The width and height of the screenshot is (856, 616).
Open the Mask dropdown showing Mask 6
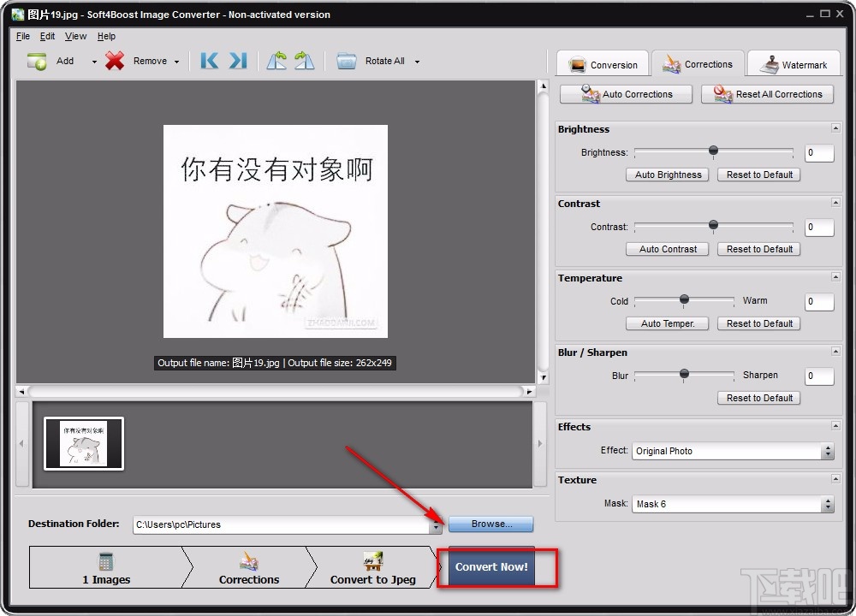[829, 505]
